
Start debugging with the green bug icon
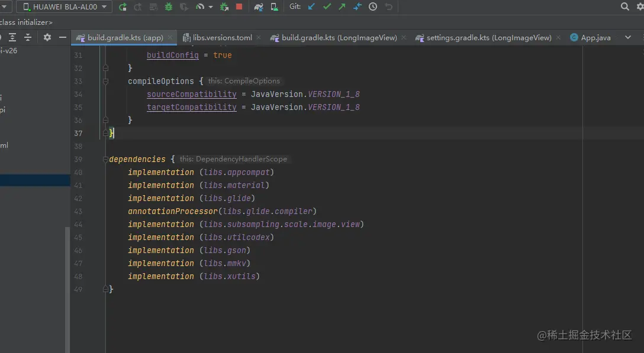click(168, 7)
